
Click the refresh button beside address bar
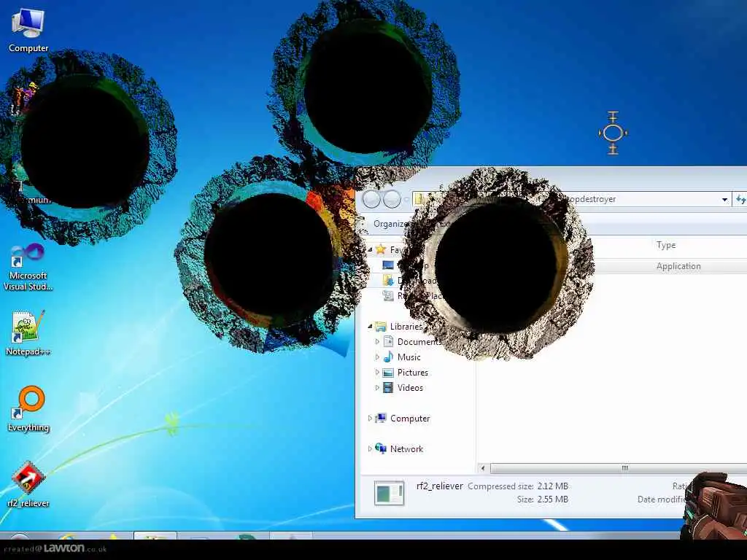click(740, 200)
